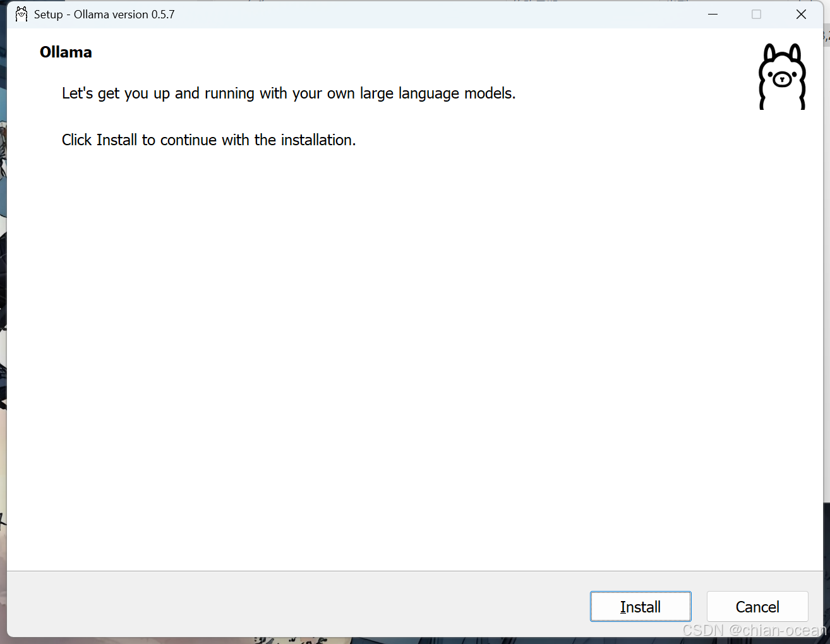Close the Setup window with X
The width and height of the screenshot is (830, 644).
click(801, 14)
